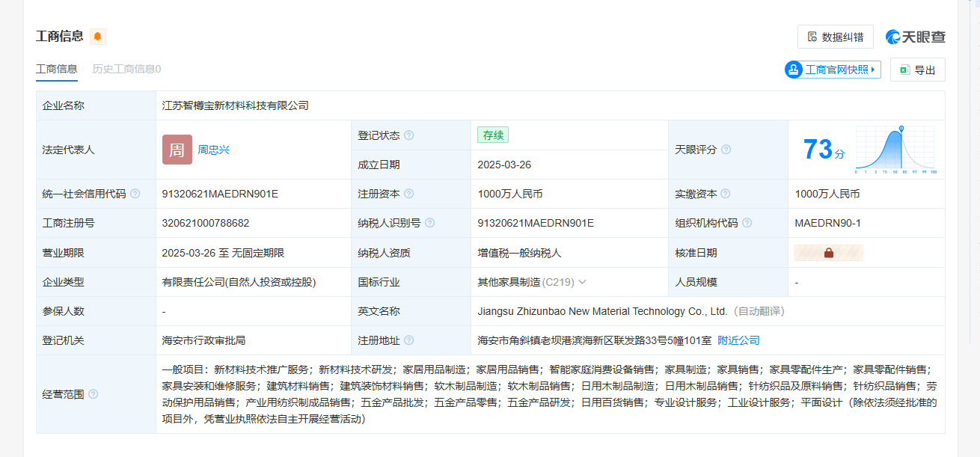This screenshot has height=457, width=980.
Task: Click the registered address 海安市角斜镇 text
Action: point(594,340)
